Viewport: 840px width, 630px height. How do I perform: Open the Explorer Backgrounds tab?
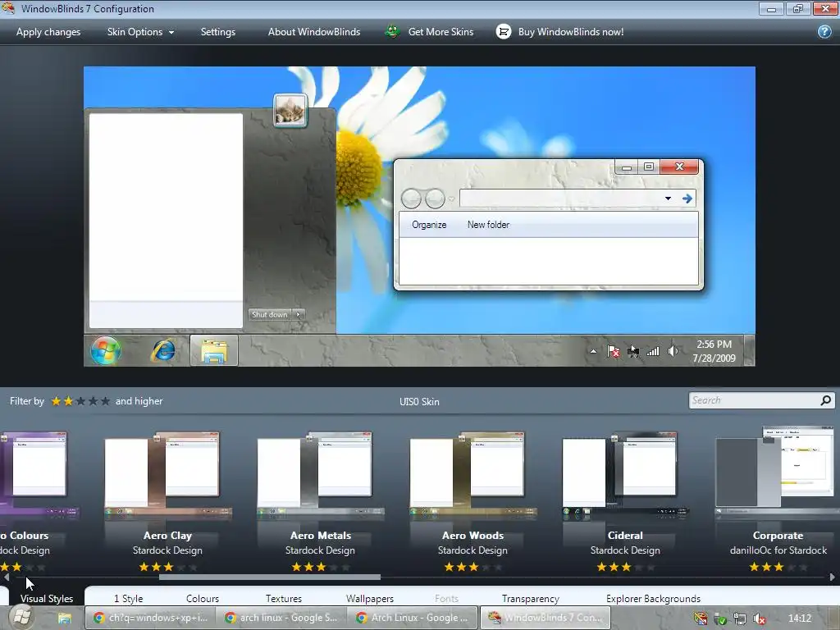point(653,598)
